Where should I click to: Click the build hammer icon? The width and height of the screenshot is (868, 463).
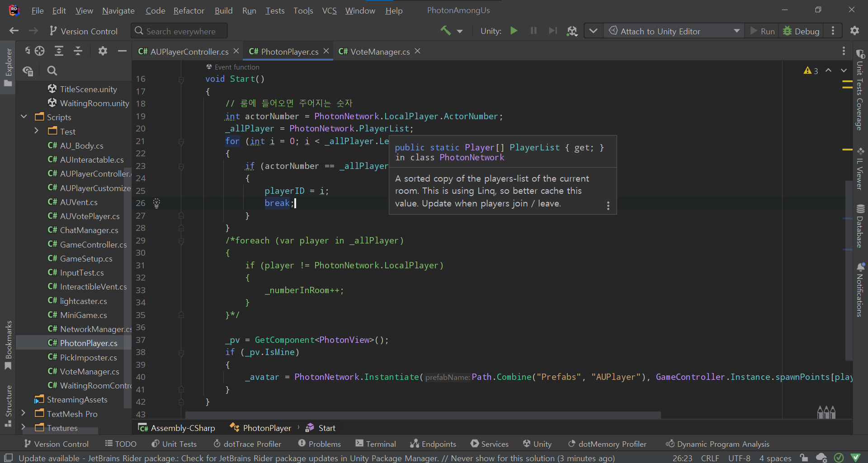tap(446, 31)
